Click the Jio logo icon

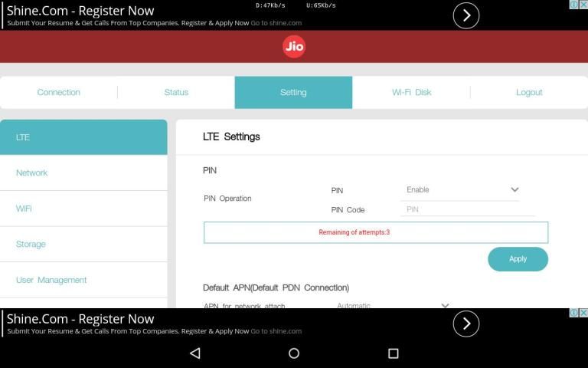(x=294, y=47)
